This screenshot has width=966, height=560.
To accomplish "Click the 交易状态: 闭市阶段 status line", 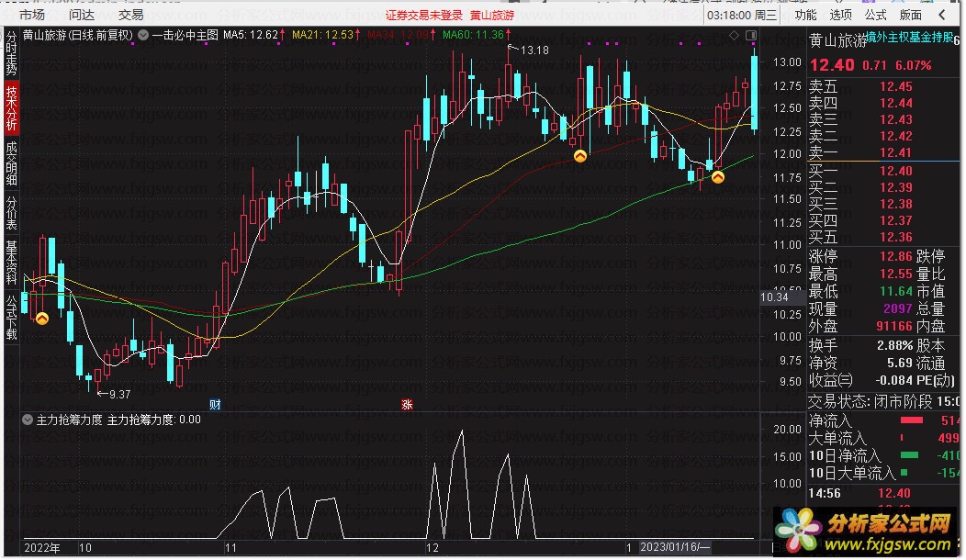I will coord(884,402).
